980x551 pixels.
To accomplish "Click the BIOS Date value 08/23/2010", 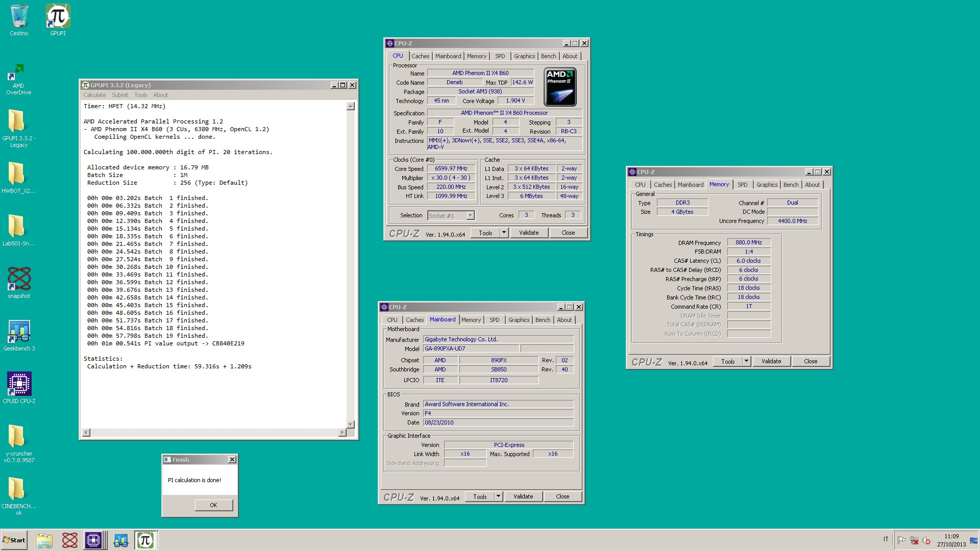I will pos(498,422).
